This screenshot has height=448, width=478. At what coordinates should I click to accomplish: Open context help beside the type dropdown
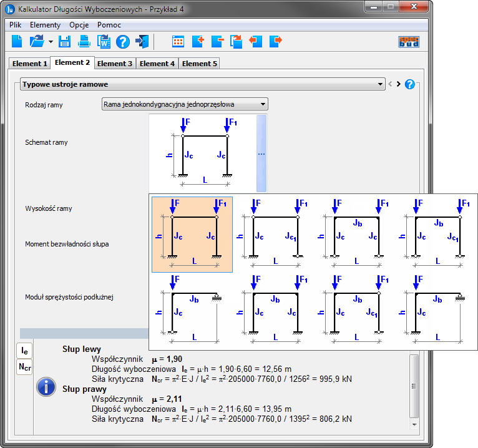[410, 84]
